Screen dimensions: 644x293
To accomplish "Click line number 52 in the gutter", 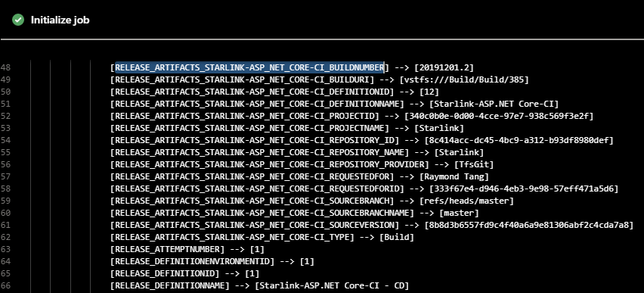I will 6,116.
